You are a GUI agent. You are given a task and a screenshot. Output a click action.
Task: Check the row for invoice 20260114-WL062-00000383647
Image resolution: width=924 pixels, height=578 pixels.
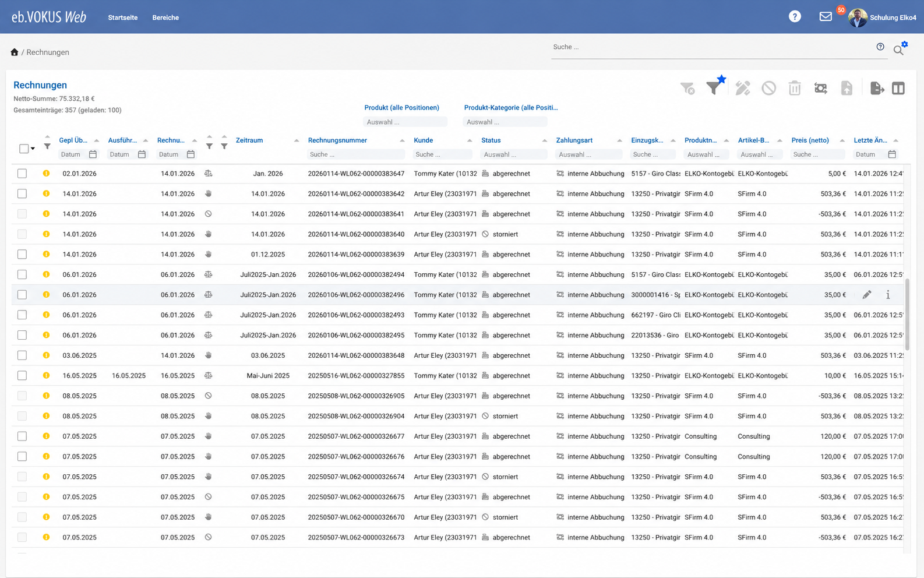point(22,174)
